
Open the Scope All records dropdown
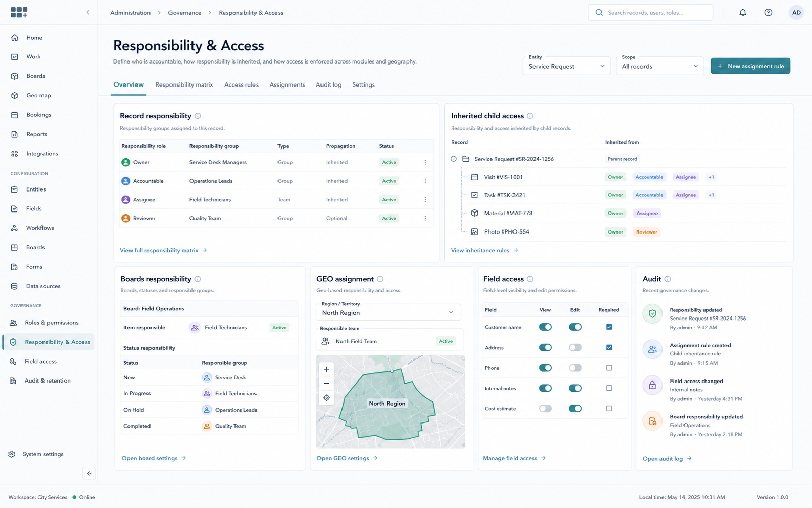pyautogui.click(x=659, y=66)
